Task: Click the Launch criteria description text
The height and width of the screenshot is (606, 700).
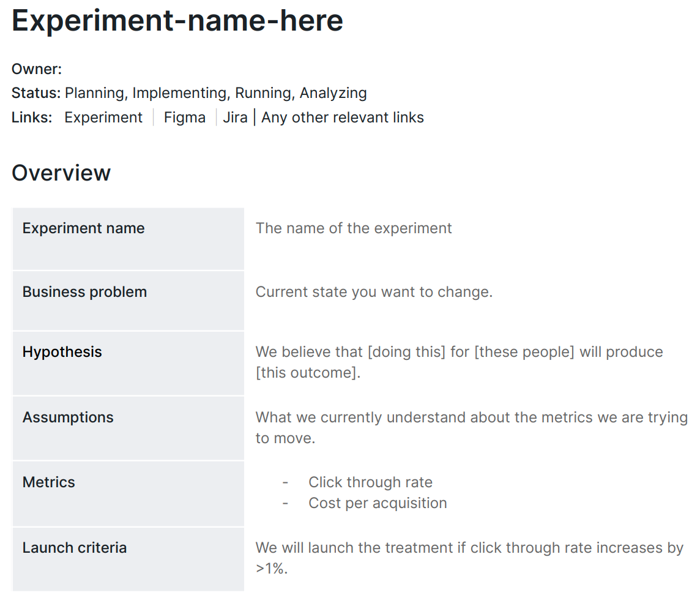Action: (x=469, y=558)
